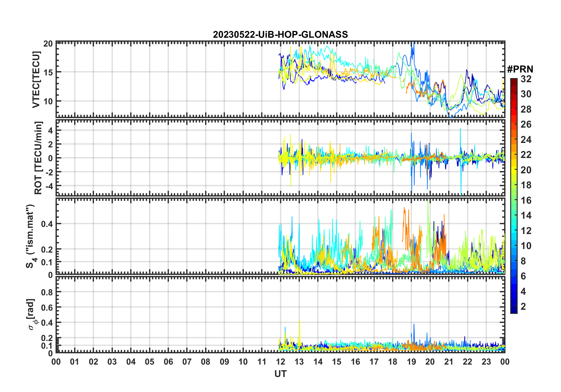Click the UT x-axis label
This screenshot has width=561, height=392.
280,374
